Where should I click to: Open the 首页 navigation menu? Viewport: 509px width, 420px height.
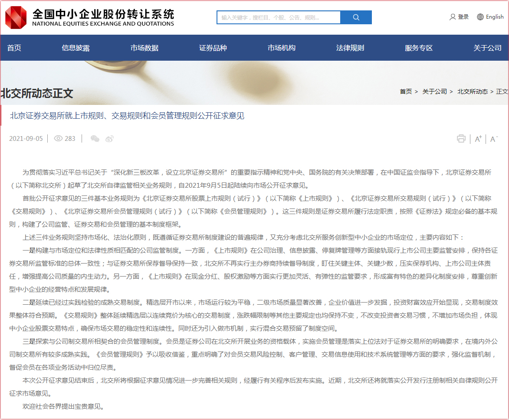(14, 48)
